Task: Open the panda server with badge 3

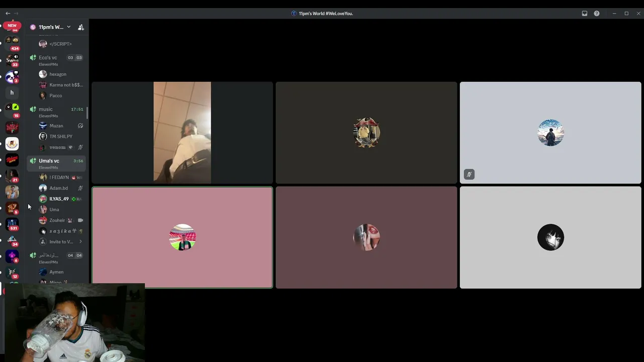Action: click(x=12, y=77)
